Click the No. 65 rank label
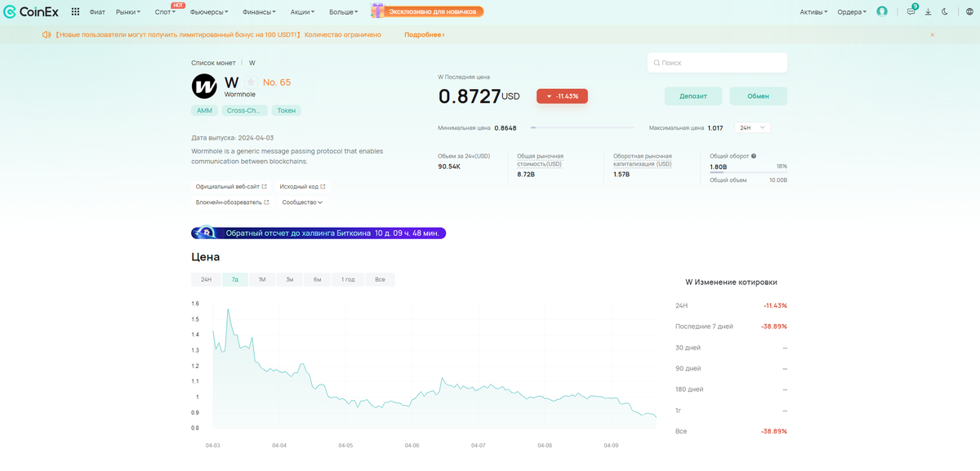This screenshot has height=471, width=980. pos(277,82)
